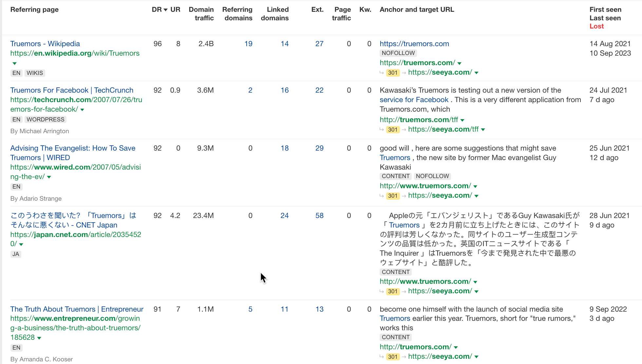Open external links count 22

[319, 90]
